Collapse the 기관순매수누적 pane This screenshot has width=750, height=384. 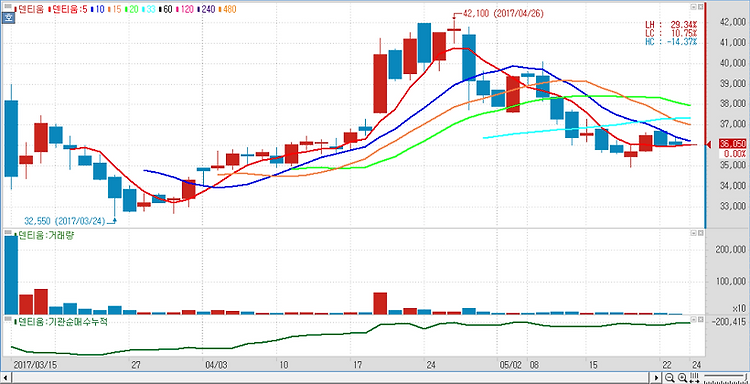[x=694, y=318]
